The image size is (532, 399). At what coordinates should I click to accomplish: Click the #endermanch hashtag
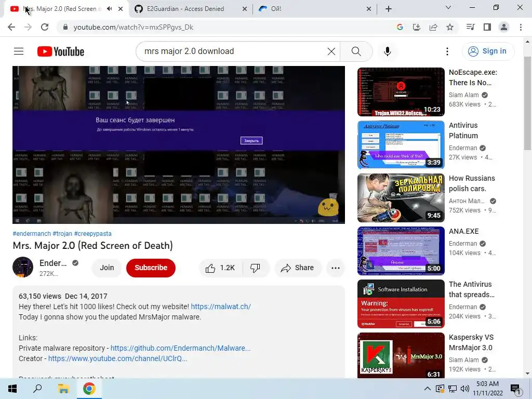point(32,234)
